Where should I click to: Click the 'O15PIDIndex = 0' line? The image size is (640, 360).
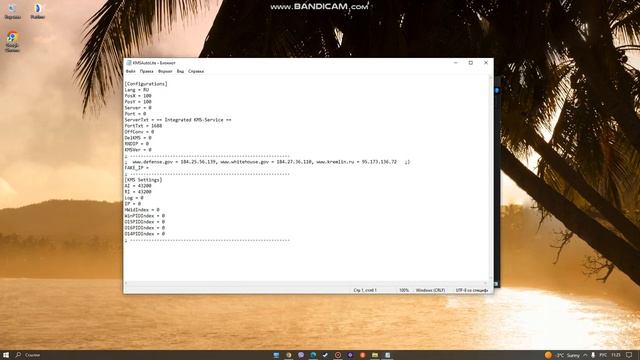click(144, 222)
